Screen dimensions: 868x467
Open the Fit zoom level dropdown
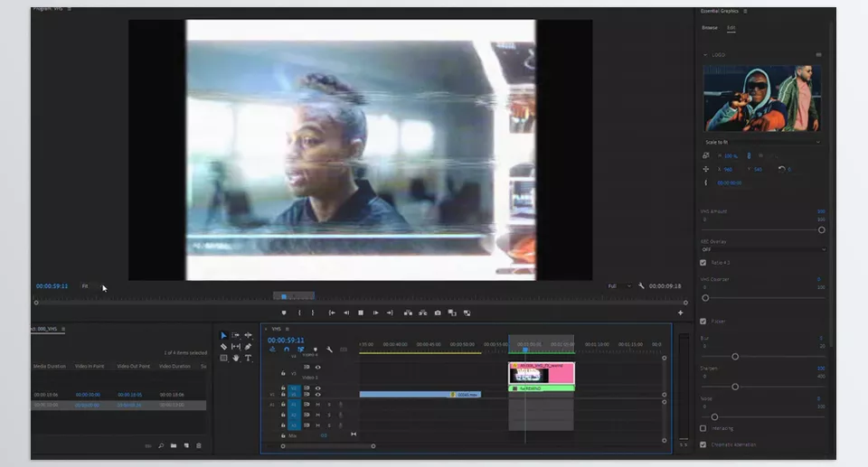click(93, 286)
